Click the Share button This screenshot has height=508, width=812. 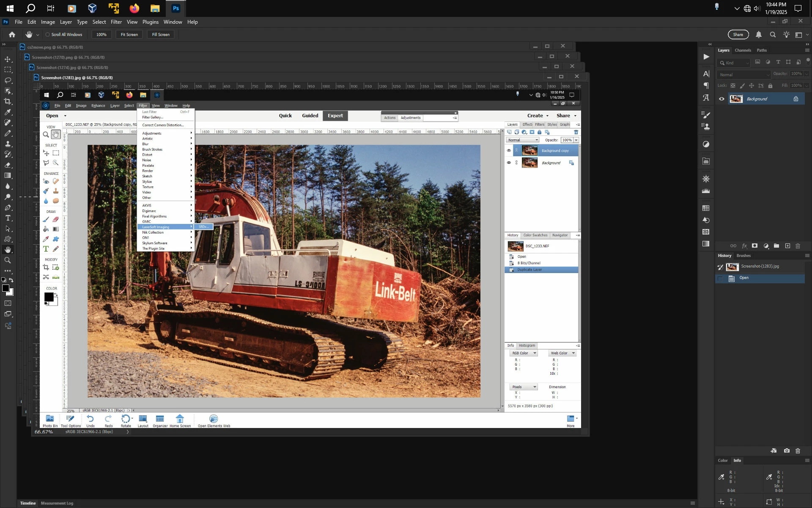(x=738, y=35)
